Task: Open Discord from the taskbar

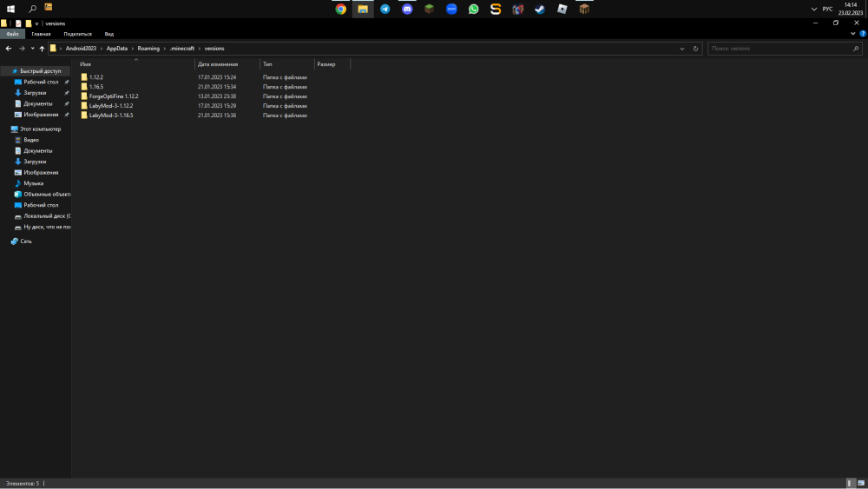Action: pos(407,9)
